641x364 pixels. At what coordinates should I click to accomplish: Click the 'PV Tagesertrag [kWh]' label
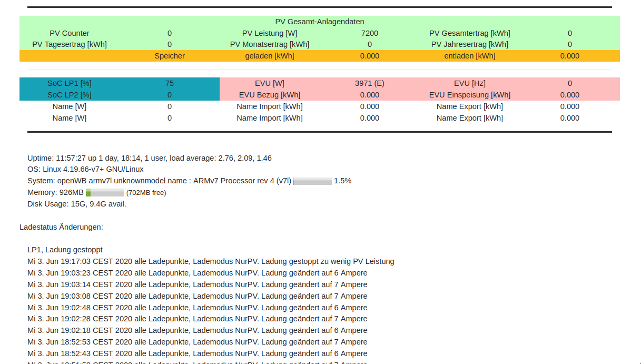tap(70, 44)
